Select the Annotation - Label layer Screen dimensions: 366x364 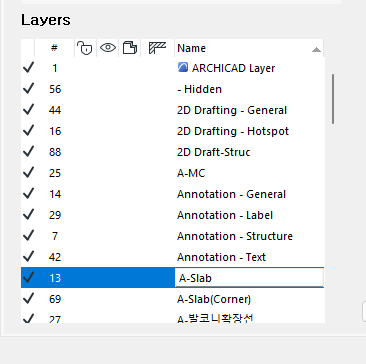coord(225,215)
